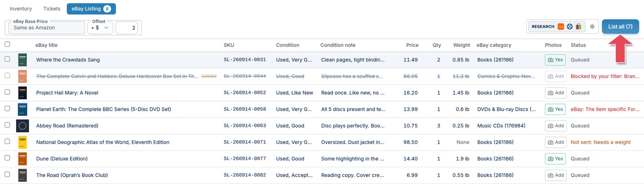Screen dimensions: 644x189
Task: Sort by Status column header
Action: 578,45
